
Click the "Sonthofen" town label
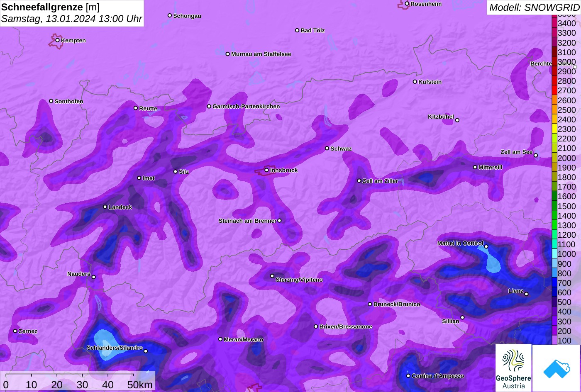coord(69,101)
